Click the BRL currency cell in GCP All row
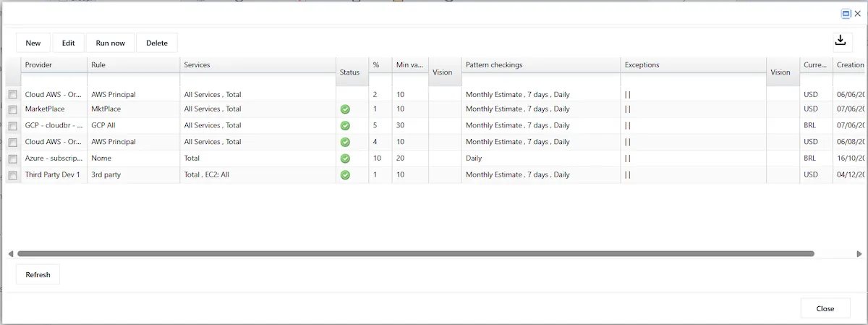 click(816, 125)
